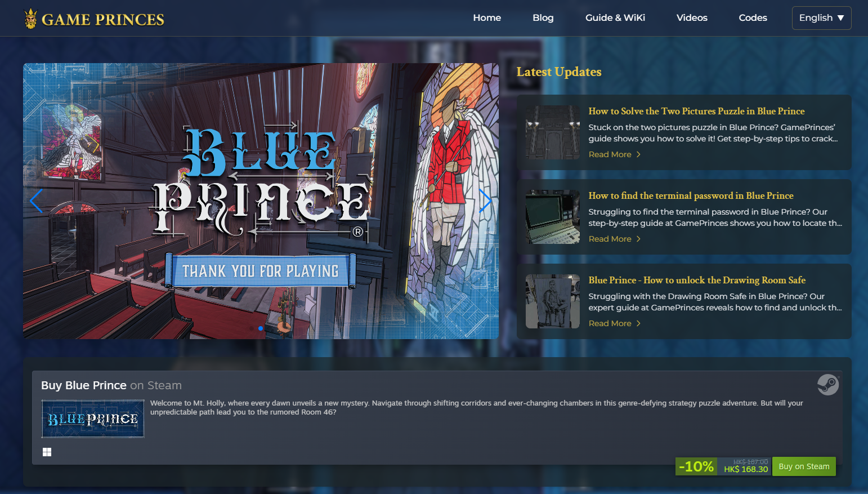The width and height of the screenshot is (868, 494).
Task: Go to the Codes page
Action: [x=753, y=17]
